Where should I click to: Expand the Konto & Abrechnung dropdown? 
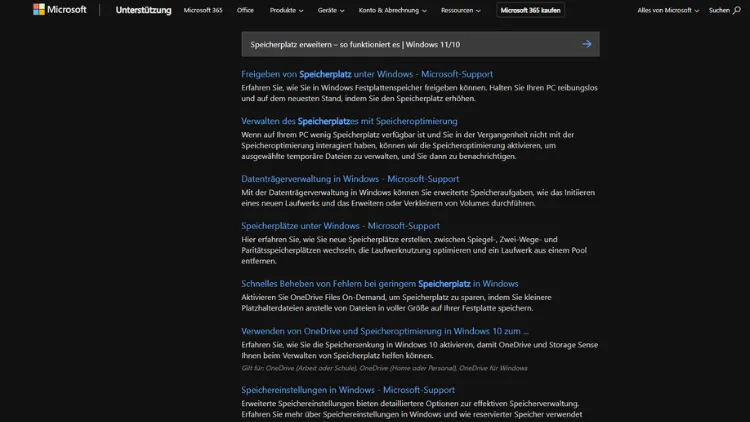point(392,10)
